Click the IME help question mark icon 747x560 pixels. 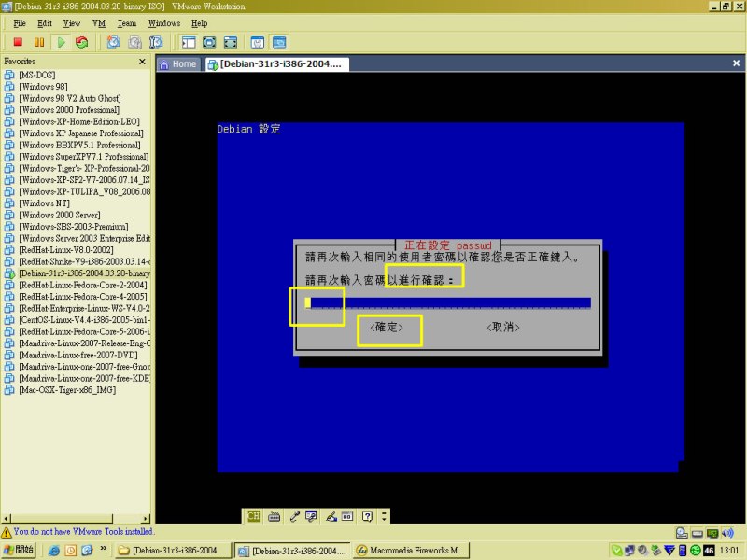tap(367, 516)
